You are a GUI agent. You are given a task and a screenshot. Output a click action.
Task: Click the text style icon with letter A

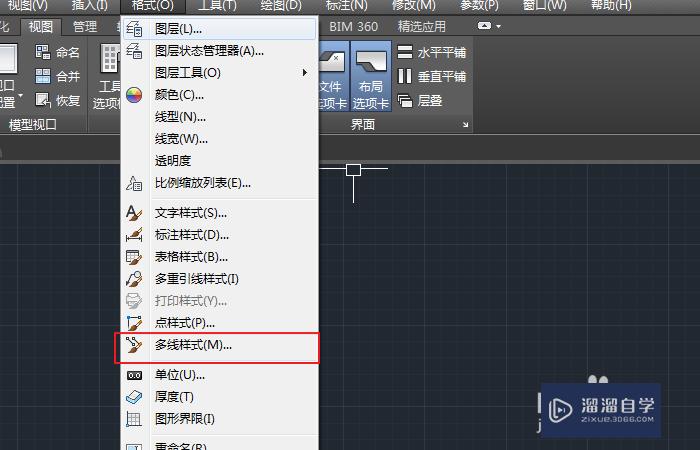coord(134,213)
